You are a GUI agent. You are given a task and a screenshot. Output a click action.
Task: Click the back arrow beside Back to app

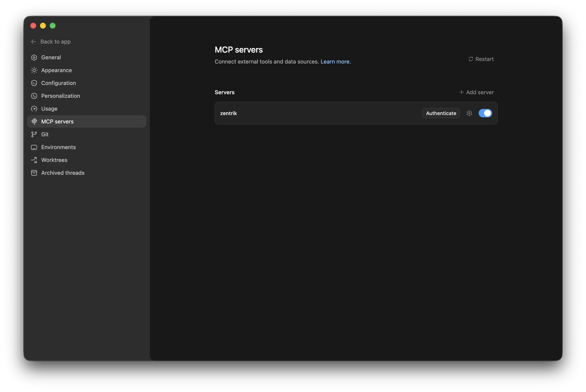(33, 41)
